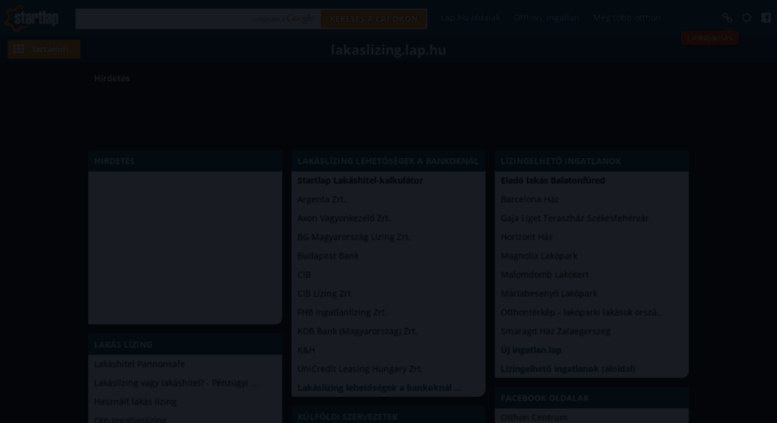The width and height of the screenshot is (777, 423).
Task: Click the Keresés a lapokon button
Action: (374, 19)
